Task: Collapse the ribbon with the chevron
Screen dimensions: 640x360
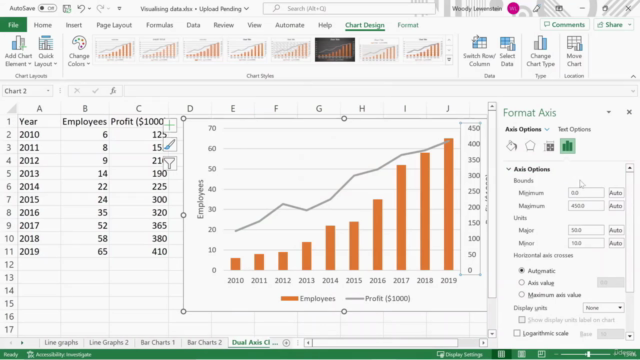Action: tap(633, 76)
